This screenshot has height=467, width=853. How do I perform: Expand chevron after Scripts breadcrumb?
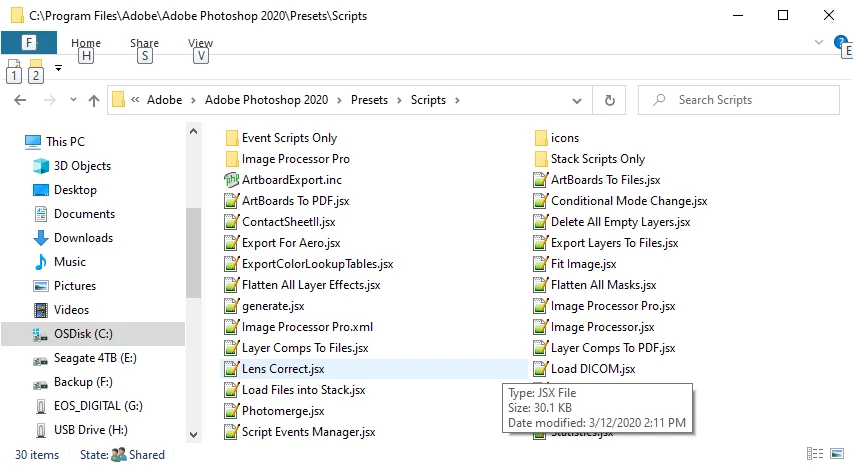tap(457, 100)
